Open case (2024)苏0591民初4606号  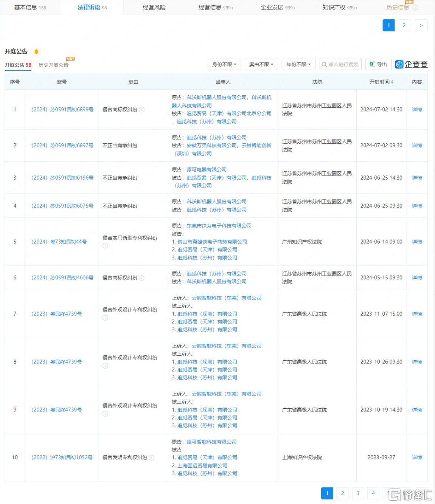coord(62,278)
